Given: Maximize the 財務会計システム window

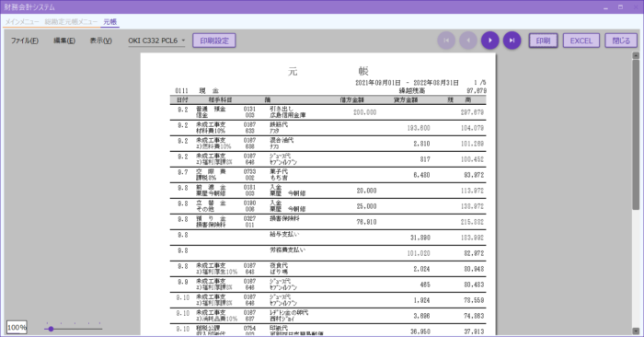Looking at the screenshot, I should point(621,7).
